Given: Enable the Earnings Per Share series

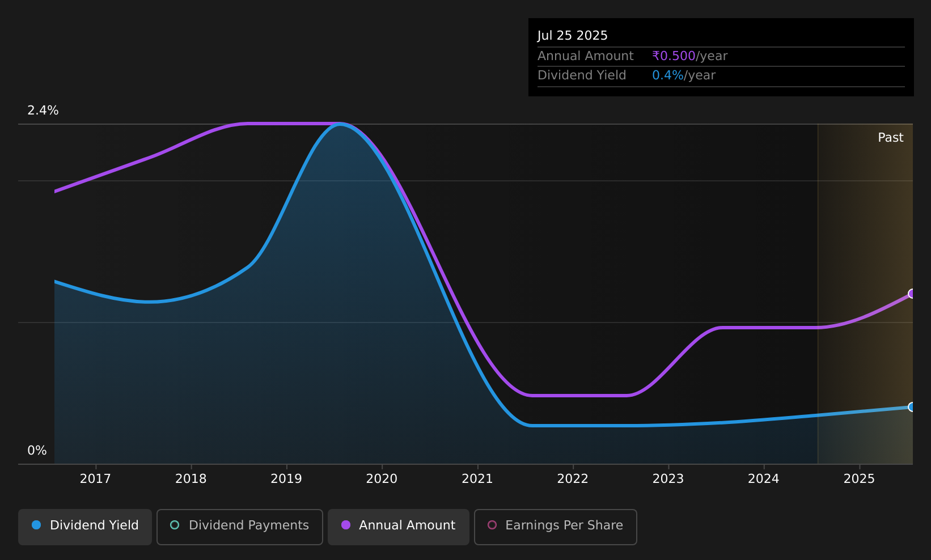Looking at the screenshot, I should point(555,527).
